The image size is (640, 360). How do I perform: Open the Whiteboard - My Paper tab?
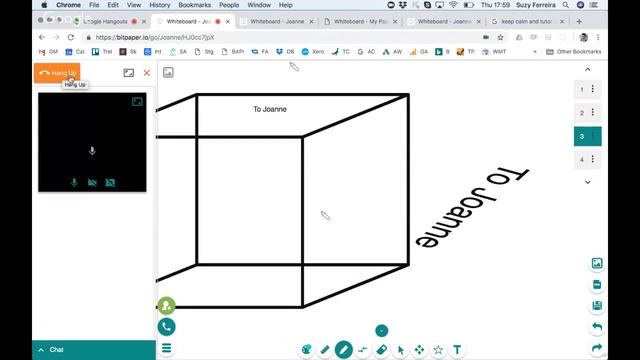[360, 22]
